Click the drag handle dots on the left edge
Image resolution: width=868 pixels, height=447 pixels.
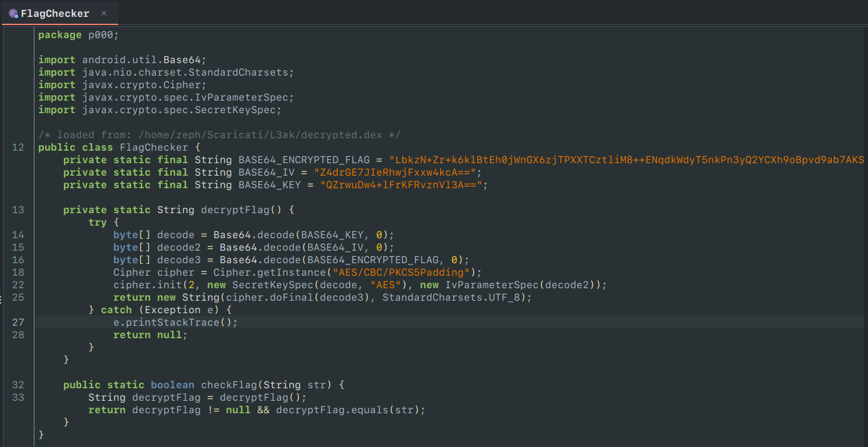pos(2,298)
